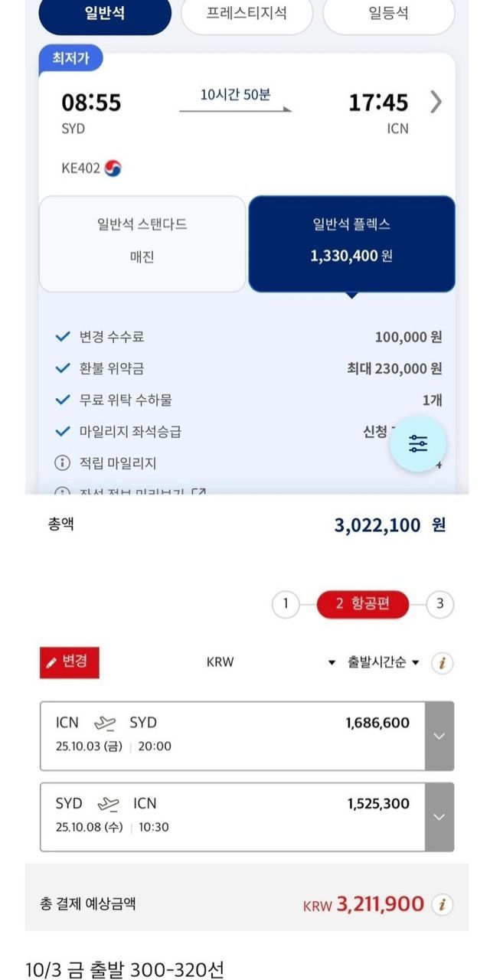
Task: Go to step 3 in the progress indicator
Action: (x=439, y=604)
